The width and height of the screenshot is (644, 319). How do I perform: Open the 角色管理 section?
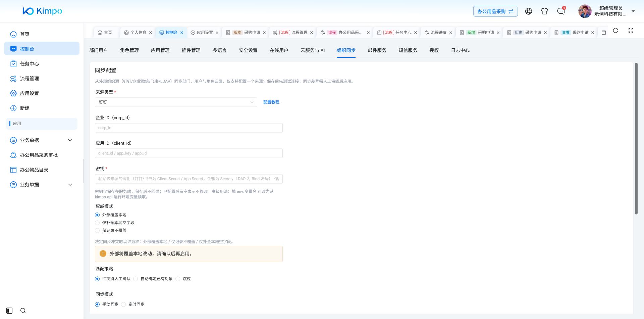[129, 50]
